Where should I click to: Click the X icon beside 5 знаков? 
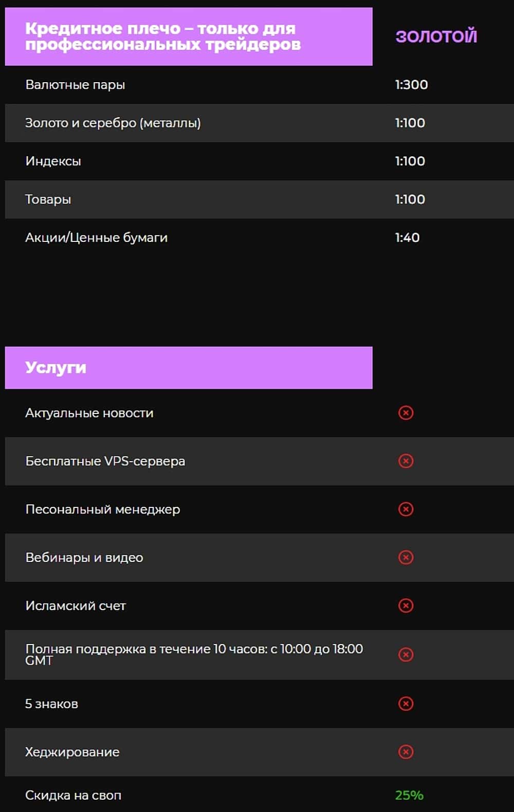[406, 704]
